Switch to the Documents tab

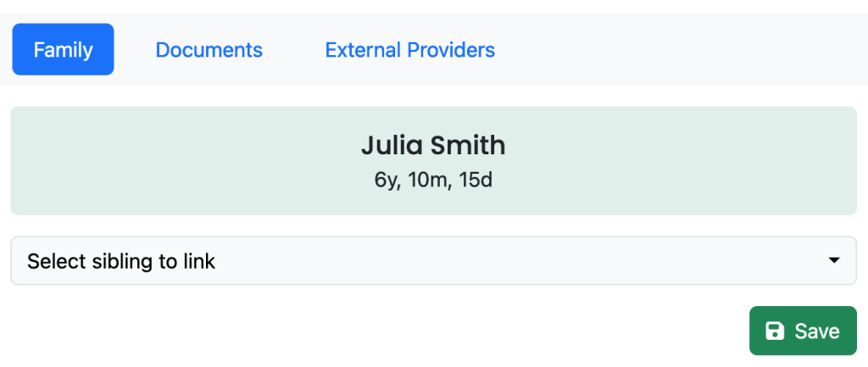pyautogui.click(x=209, y=49)
